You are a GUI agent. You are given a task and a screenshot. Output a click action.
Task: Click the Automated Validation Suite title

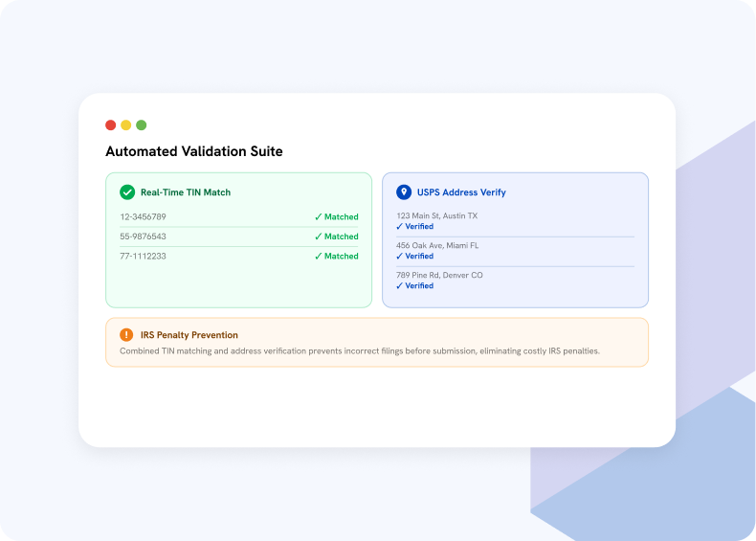coord(194,151)
